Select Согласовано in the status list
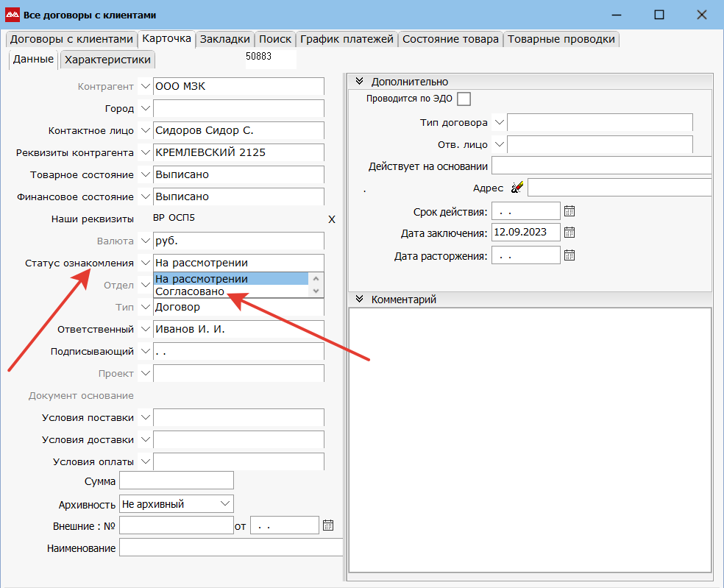This screenshot has height=588, width=724. click(x=190, y=291)
